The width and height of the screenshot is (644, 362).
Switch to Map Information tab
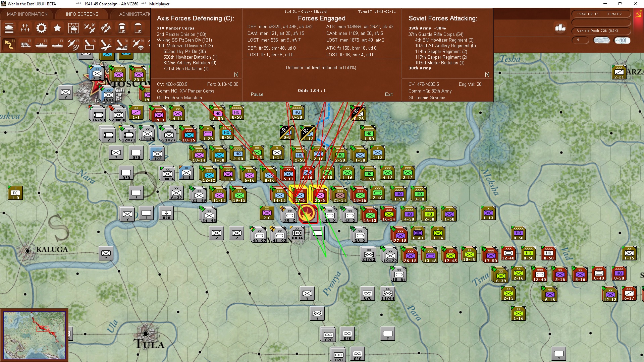[27, 14]
